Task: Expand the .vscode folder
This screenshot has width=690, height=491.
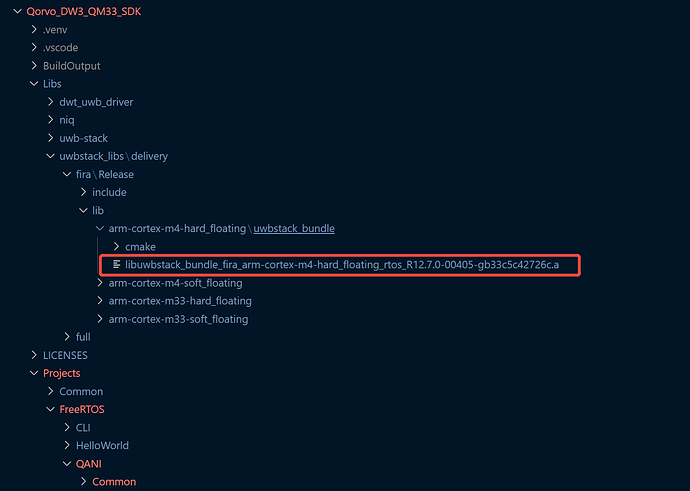Action: point(58,48)
